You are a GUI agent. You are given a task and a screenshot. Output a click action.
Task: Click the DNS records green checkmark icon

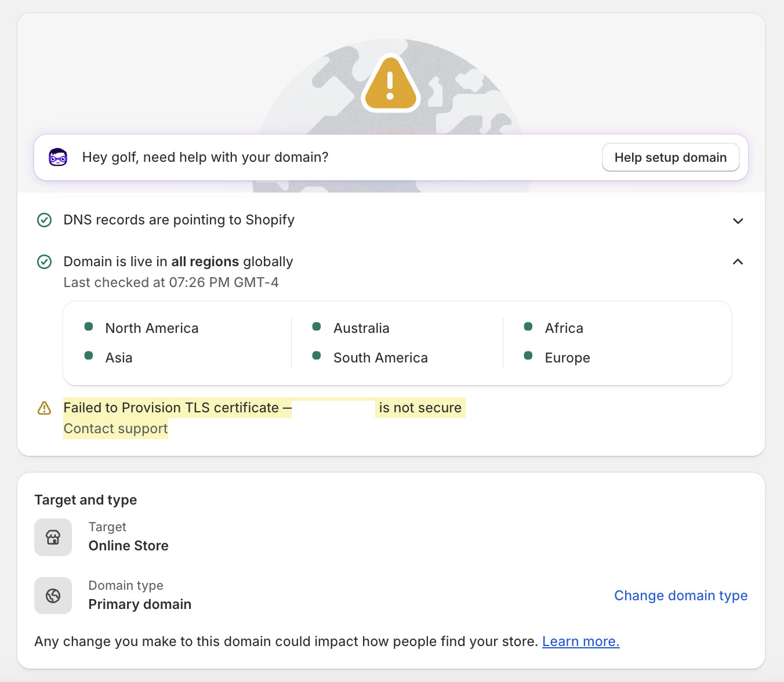click(x=45, y=220)
